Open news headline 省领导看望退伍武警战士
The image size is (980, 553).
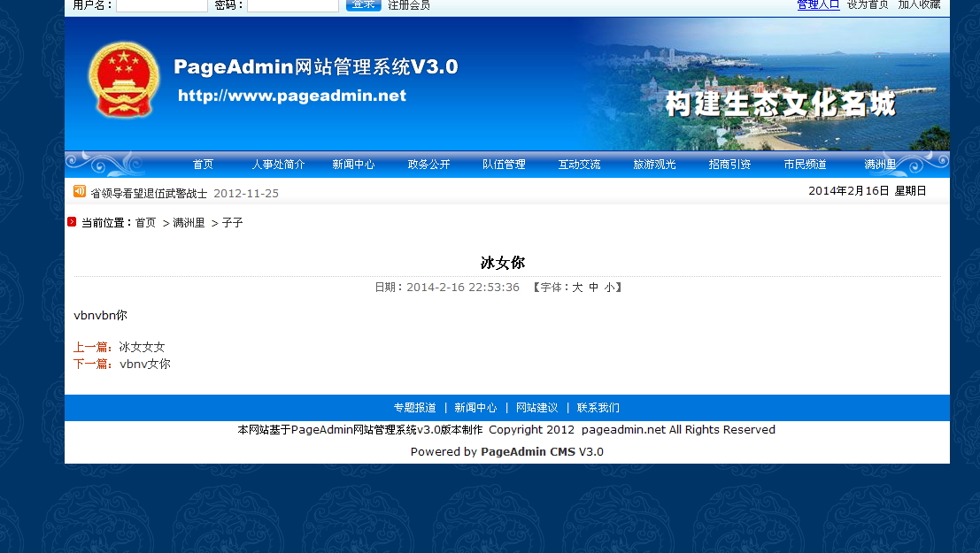tap(149, 193)
